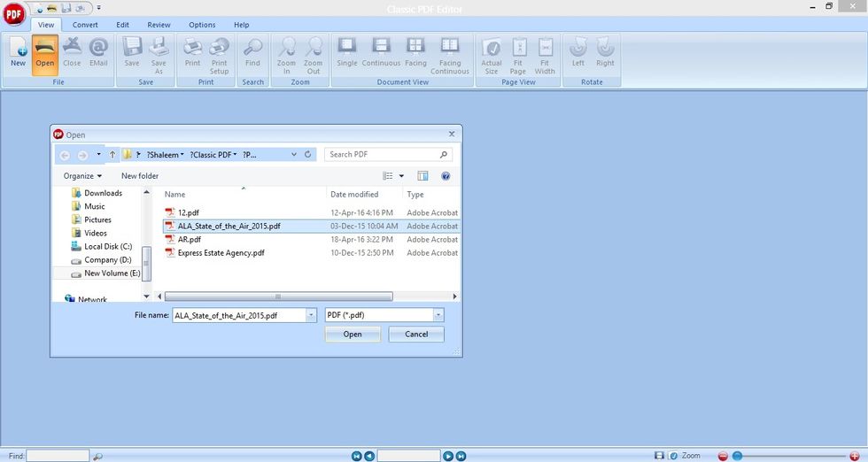The width and height of the screenshot is (868, 462).
Task: Click the Cancel button in dialog
Action: 416,335
